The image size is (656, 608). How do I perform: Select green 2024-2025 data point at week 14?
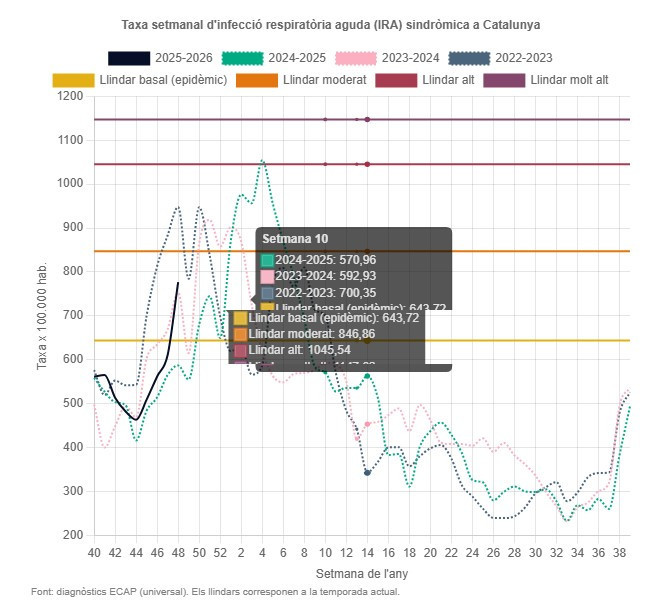(x=367, y=376)
